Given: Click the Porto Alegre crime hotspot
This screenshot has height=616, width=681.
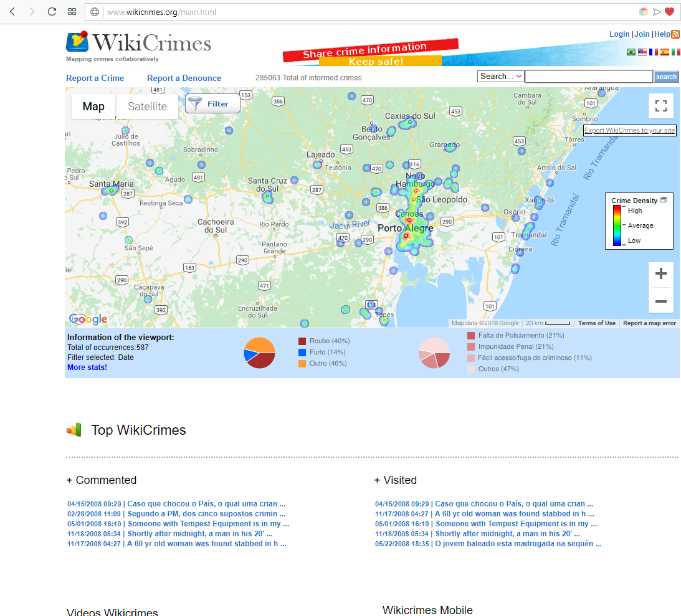Looking at the screenshot, I should [406, 235].
